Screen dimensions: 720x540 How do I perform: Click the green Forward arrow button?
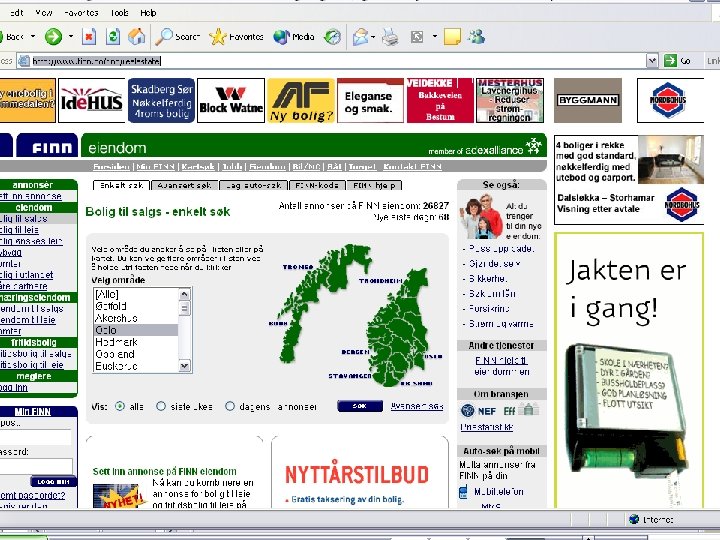pos(53,36)
